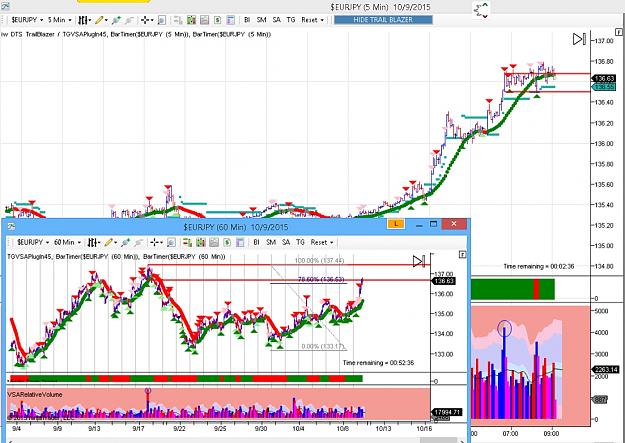Open strategies icon in 5 Min toolbar

coord(217,20)
